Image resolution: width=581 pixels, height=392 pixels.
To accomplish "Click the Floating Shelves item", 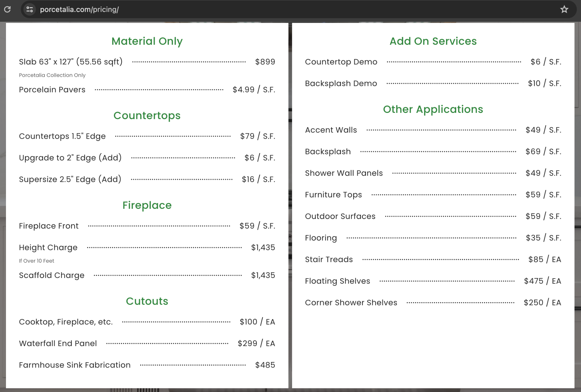I will 337,281.
